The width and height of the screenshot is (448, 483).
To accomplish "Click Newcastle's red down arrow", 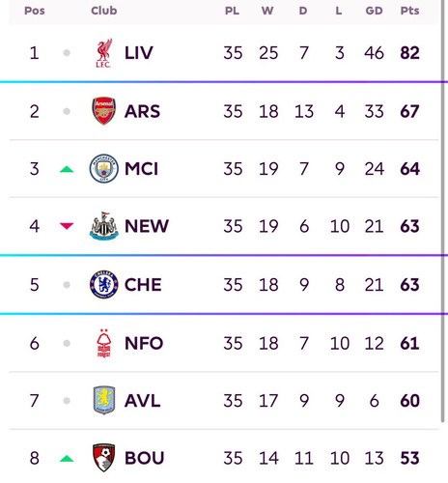I will click(x=67, y=226).
